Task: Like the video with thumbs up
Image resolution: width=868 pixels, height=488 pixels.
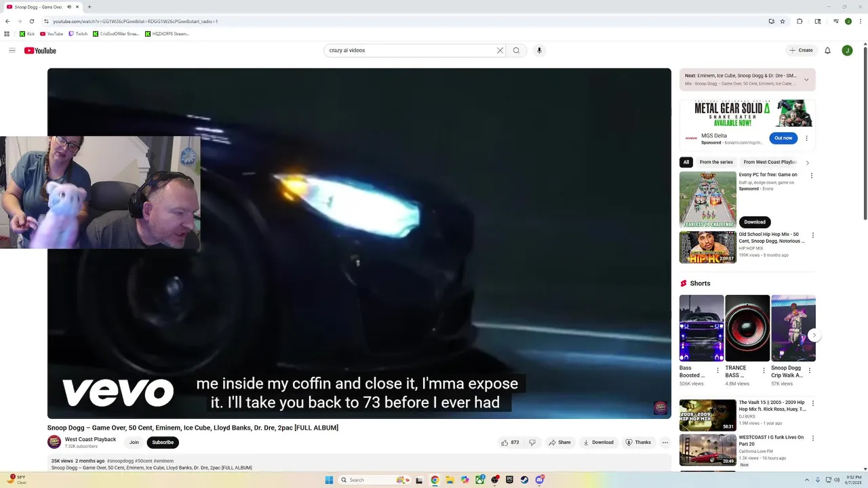Action: point(510,443)
